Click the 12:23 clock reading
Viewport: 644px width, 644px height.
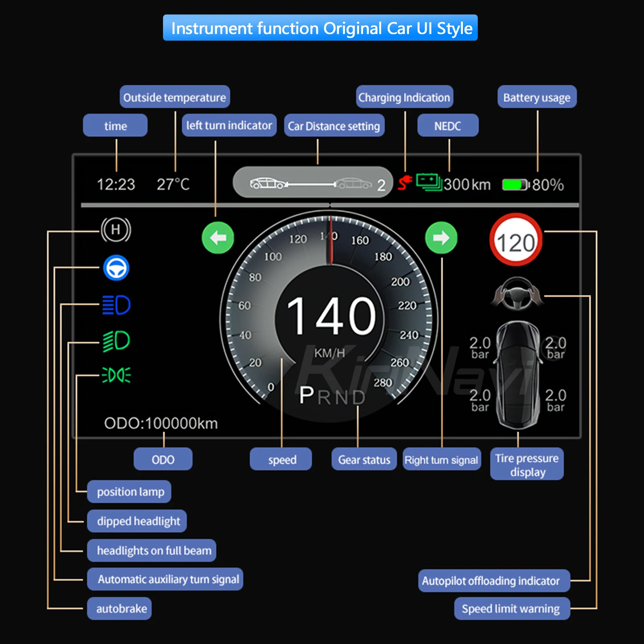116,184
